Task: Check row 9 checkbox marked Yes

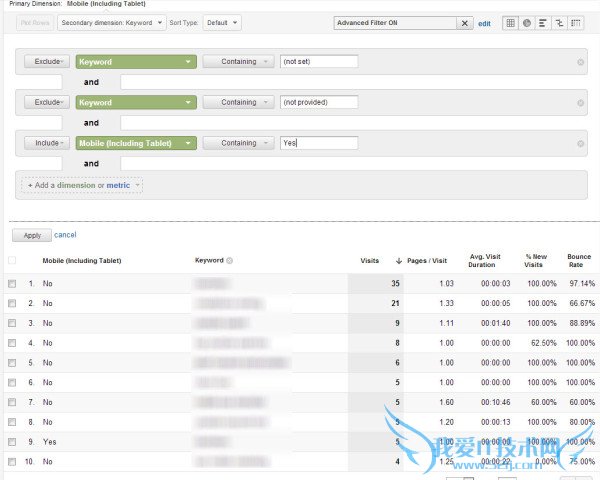Action: (12, 442)
